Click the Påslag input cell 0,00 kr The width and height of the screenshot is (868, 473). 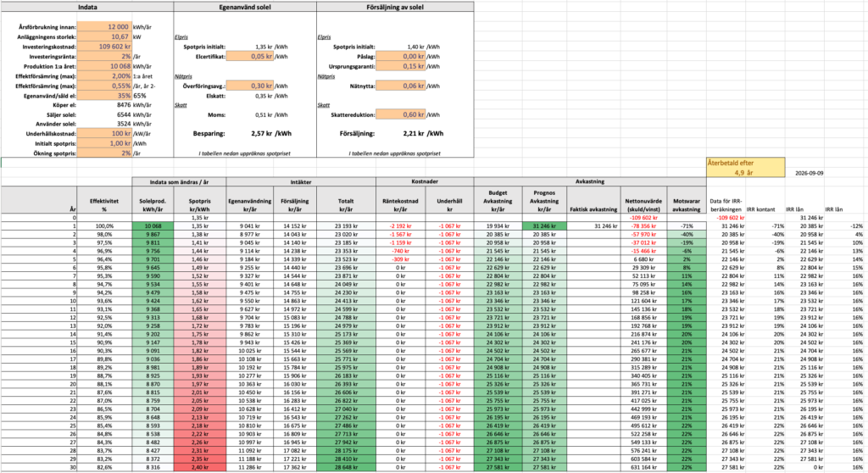[401, 57]
